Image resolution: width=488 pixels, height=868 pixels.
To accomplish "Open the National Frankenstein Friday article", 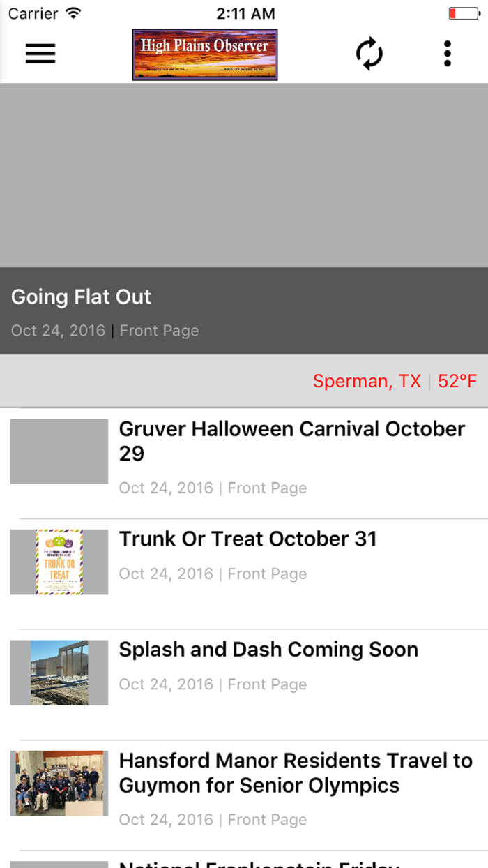I will click(x=259, y=863).
